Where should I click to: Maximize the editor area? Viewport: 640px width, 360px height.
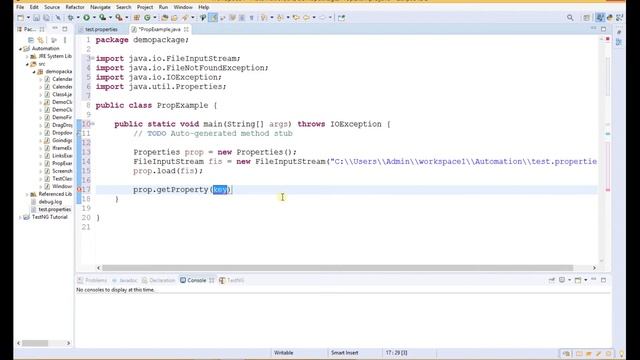(603, 29)
